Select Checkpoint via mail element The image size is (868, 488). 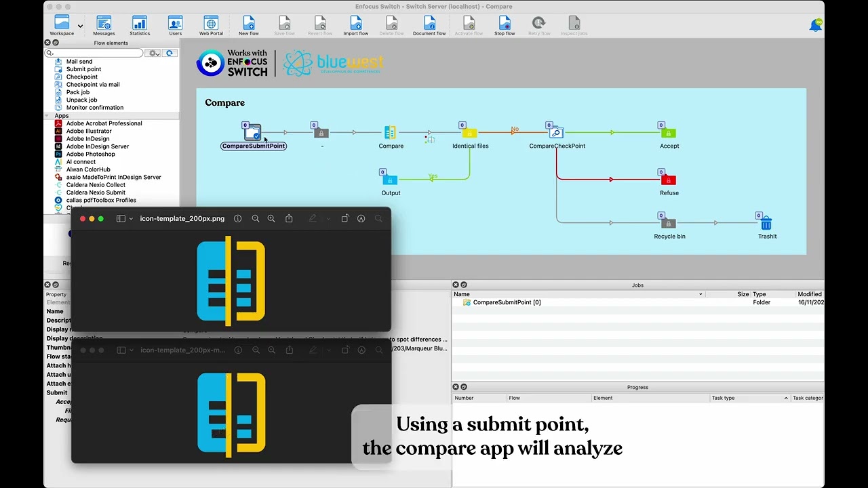[93, 85]
